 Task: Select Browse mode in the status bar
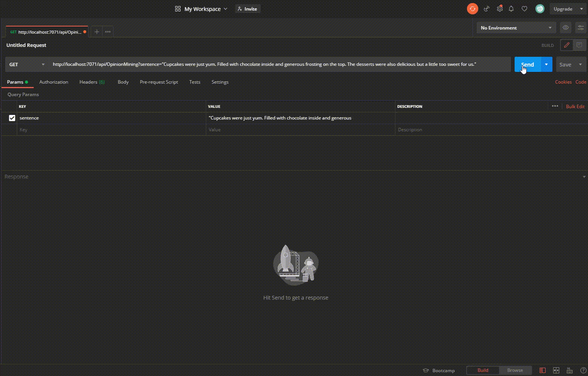point(515,370)
